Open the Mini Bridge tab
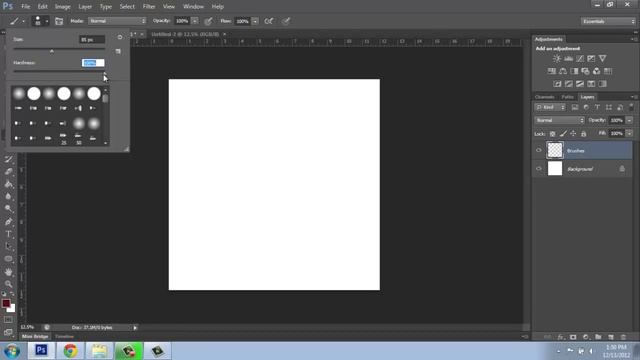This screenshot has height=360, width=640. pyautogui.click(x=35, y=336)
